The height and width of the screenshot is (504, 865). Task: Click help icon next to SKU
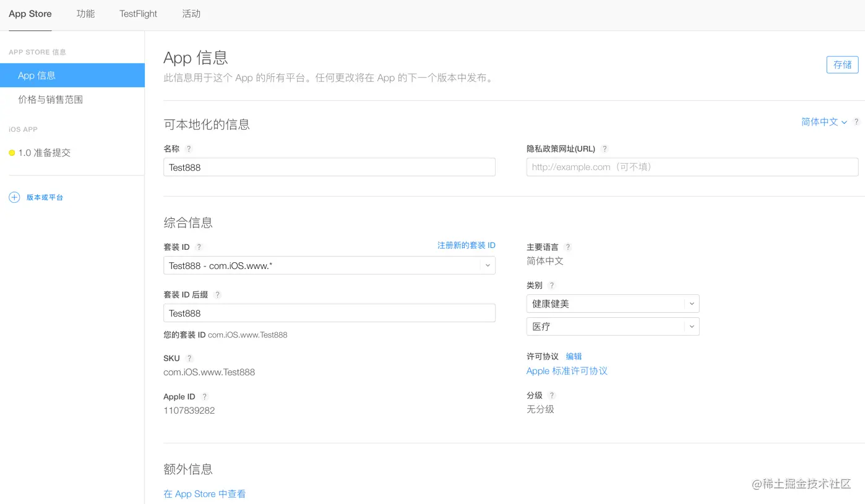click(189, 359)
